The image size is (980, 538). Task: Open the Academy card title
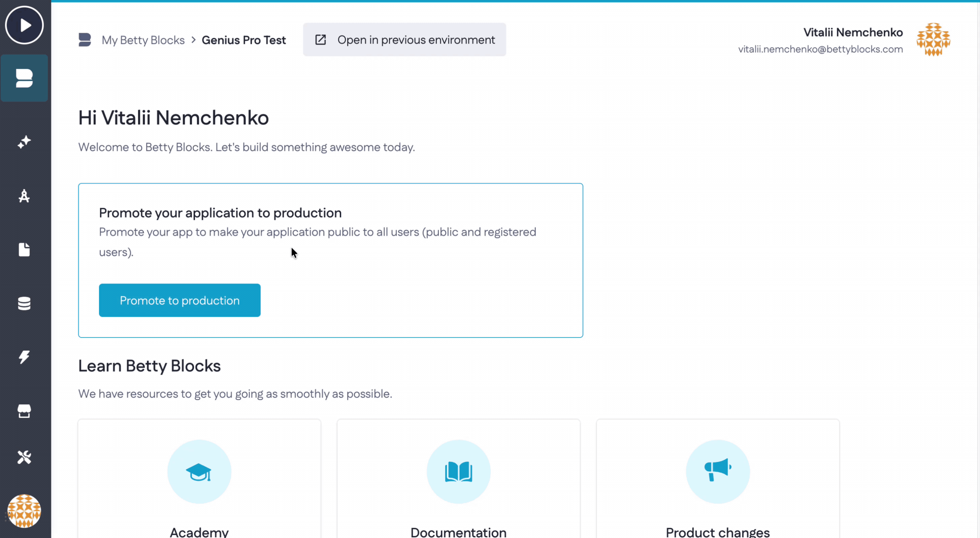199,532
